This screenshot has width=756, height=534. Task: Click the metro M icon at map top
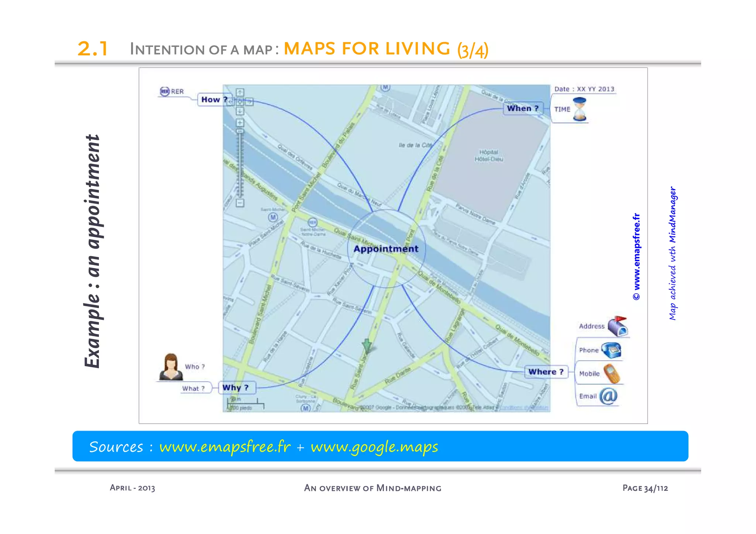tap(385, 87)
